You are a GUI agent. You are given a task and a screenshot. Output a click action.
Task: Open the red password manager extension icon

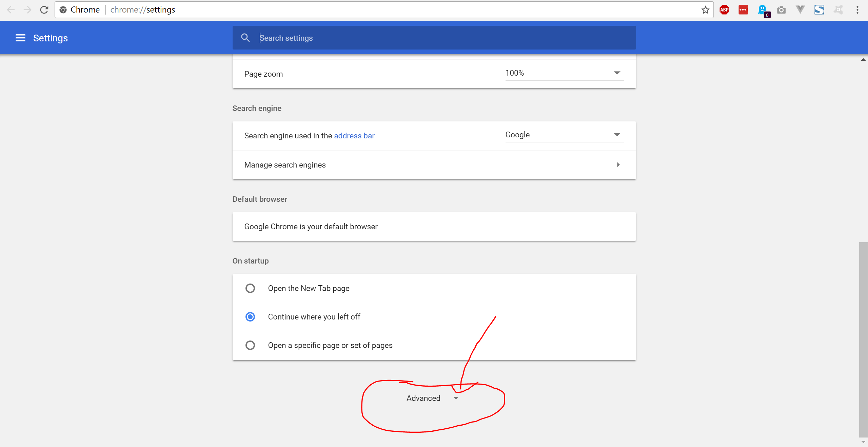[743, 10]
